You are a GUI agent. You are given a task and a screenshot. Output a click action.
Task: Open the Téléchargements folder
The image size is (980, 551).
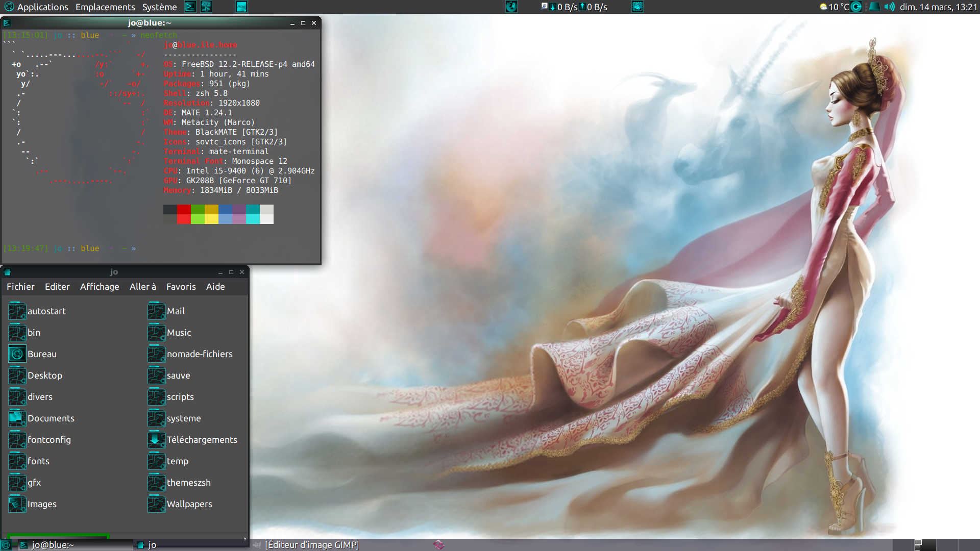[192, 440]
